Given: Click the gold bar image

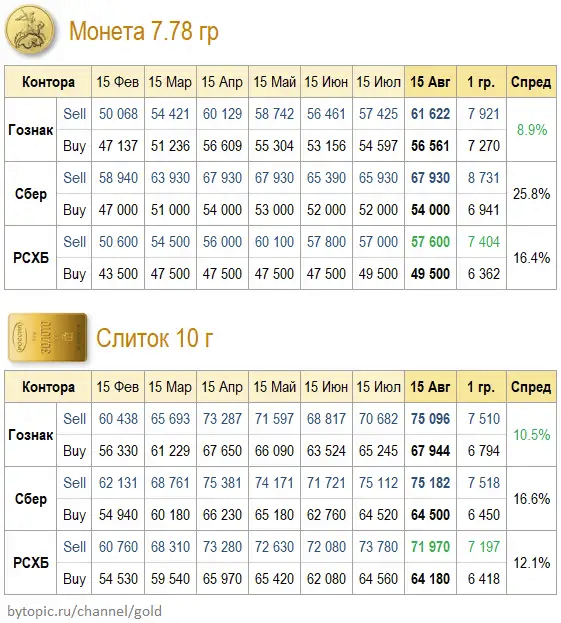Looking at the screenshot, I should tap(48, 337).
